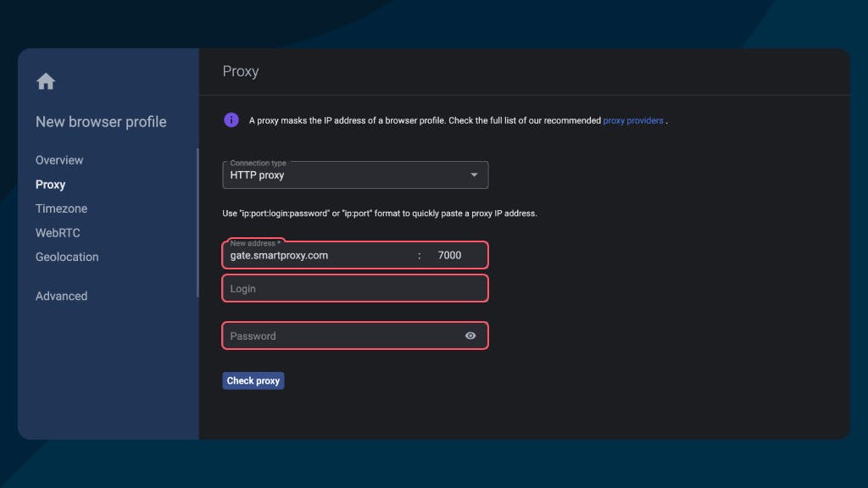Follow the proxy providers link
The height and width of the screenshot is (488, 868).
(632, 120)
